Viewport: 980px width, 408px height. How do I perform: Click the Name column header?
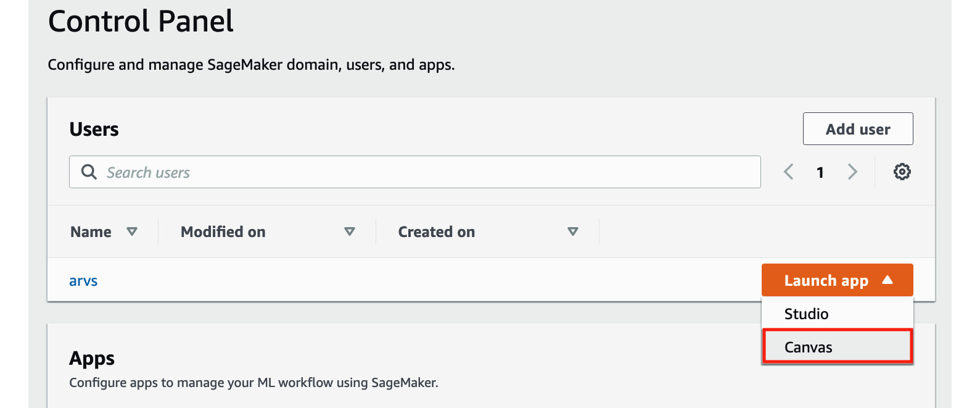[x=91, y=232]
